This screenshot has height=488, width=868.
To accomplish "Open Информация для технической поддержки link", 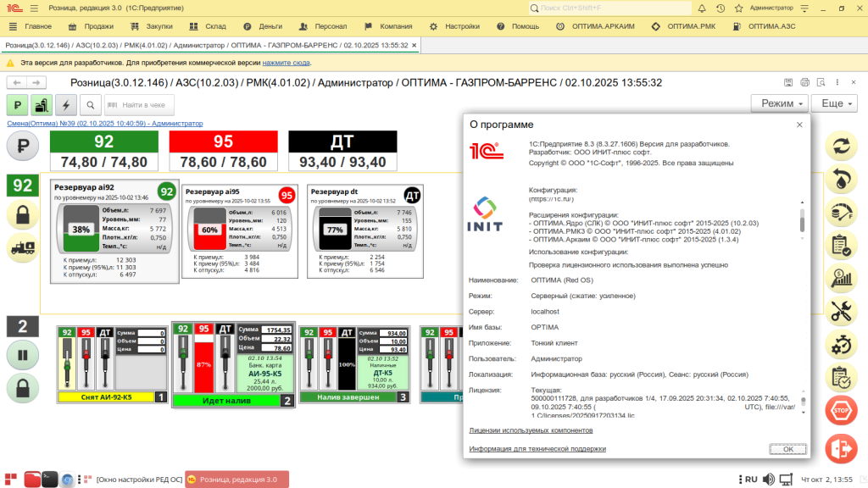I will coord(537,448).
